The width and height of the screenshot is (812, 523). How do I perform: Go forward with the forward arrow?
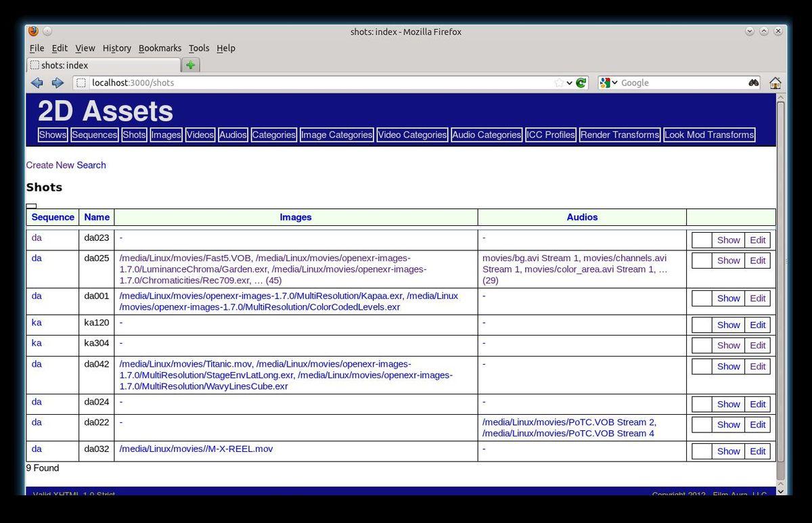point(58,83)
